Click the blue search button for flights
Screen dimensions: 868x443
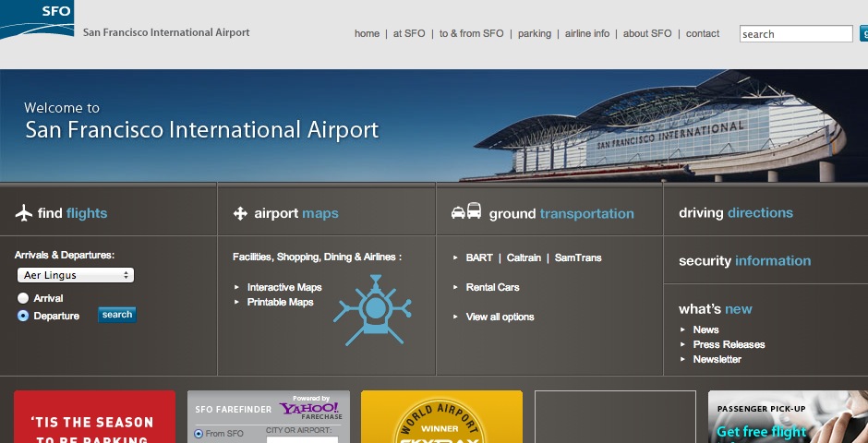(x=116, y=315)
